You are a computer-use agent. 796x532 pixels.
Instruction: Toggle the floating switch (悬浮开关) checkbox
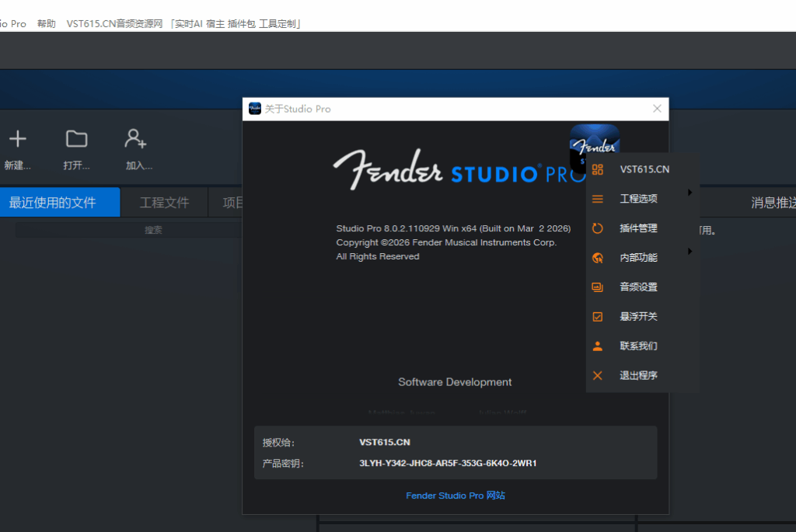598,317
